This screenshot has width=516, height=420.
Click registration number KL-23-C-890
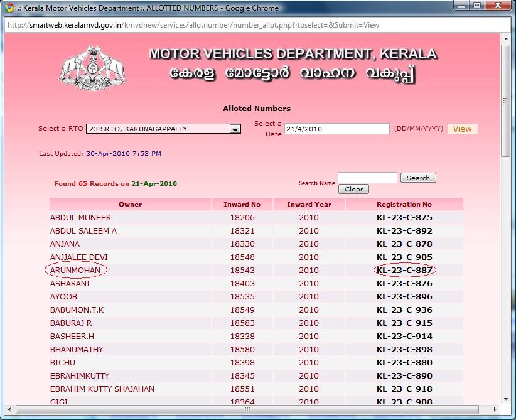coord(404,375)
